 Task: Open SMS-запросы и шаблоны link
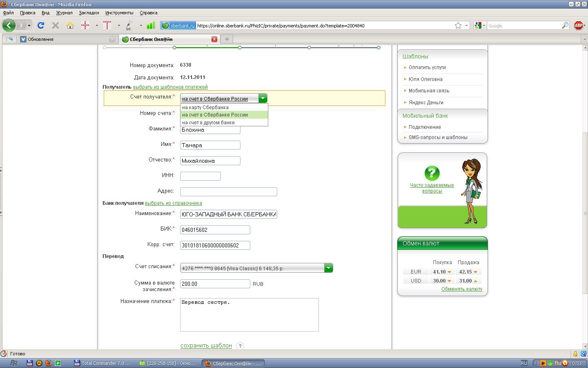click(438, 137)
